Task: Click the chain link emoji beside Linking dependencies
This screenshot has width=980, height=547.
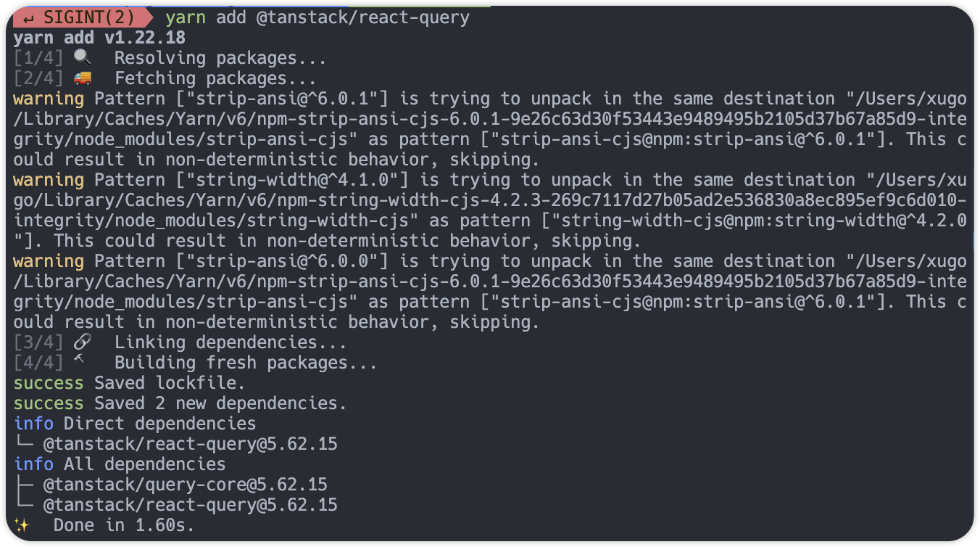Action: tap(83, 342)
